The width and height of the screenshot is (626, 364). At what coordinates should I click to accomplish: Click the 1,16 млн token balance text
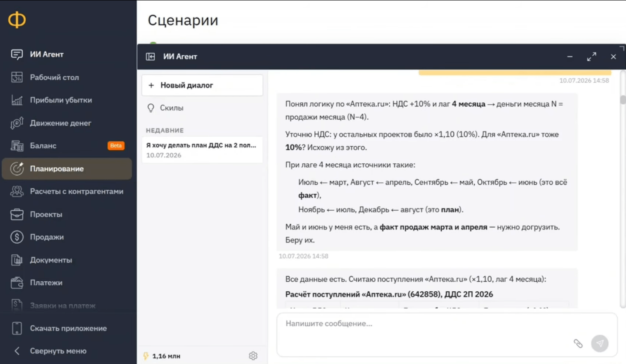(166, 356)
